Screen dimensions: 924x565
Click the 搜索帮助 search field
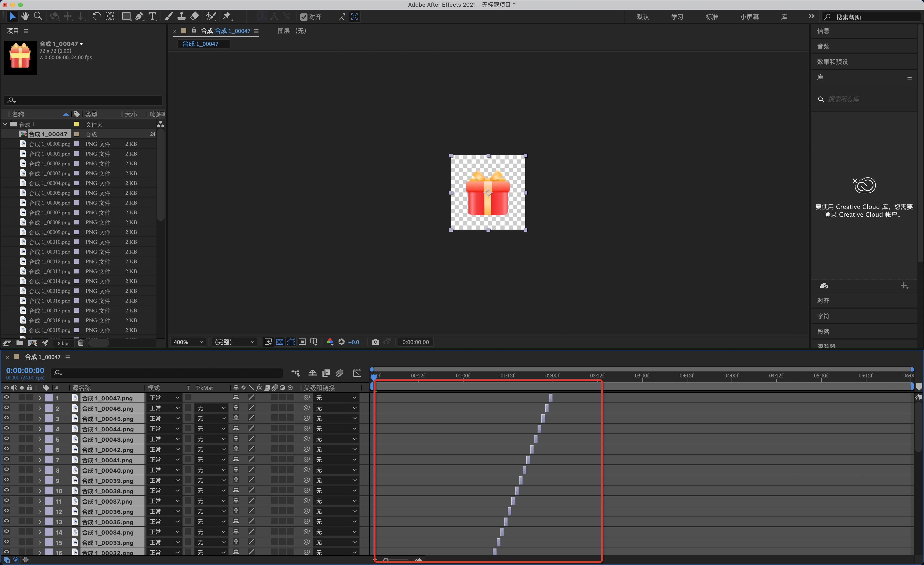pos(870,17)
